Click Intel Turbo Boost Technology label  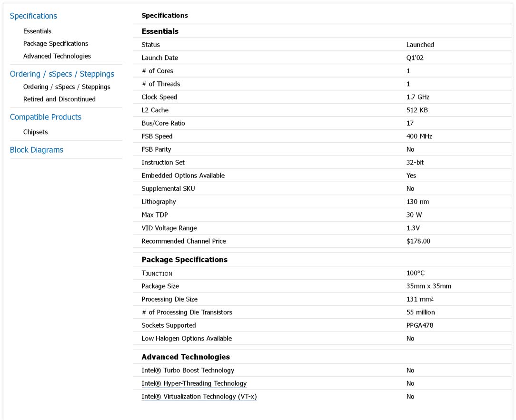coord(188,370)
